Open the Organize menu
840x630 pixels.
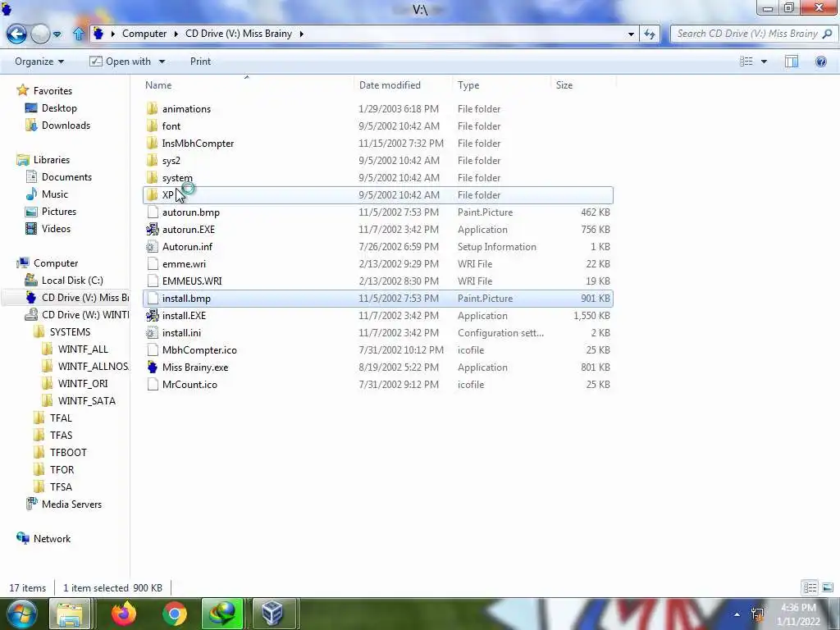(39, 62)
